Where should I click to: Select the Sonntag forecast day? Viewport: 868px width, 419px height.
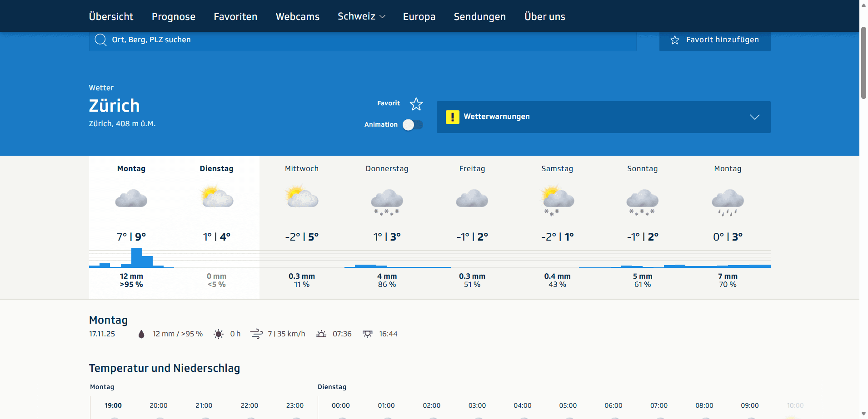click(x=642, y=227)
